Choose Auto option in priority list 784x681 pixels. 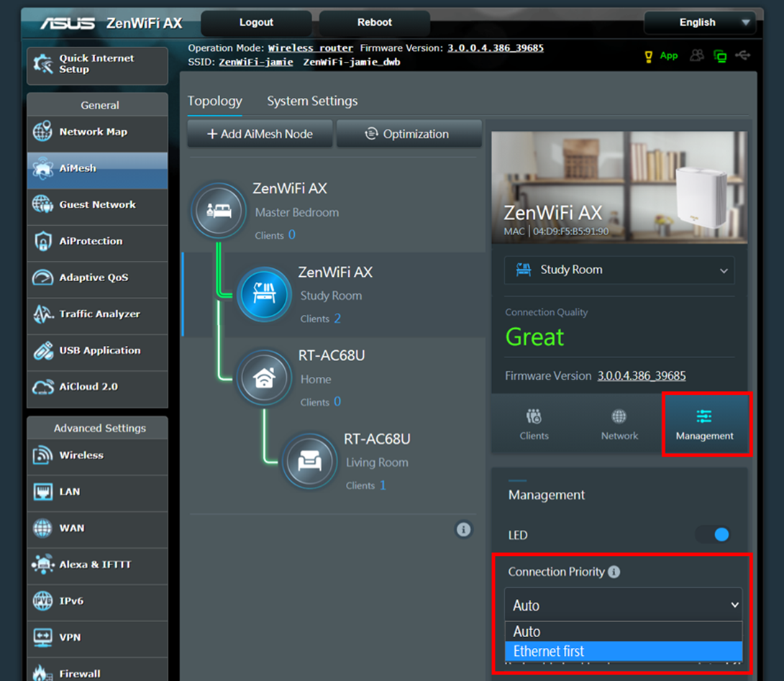(624, 631)
